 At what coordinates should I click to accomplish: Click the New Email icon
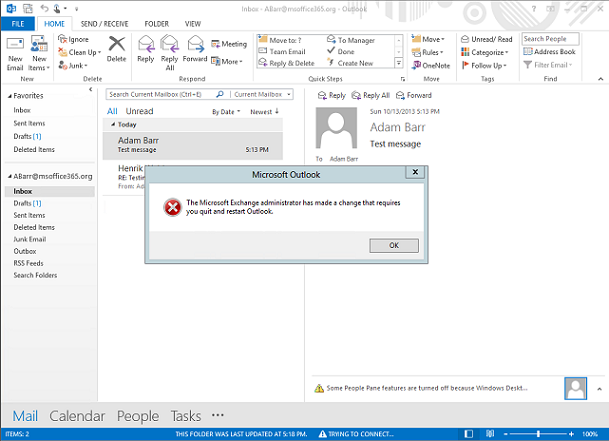[x=15, y=44]
